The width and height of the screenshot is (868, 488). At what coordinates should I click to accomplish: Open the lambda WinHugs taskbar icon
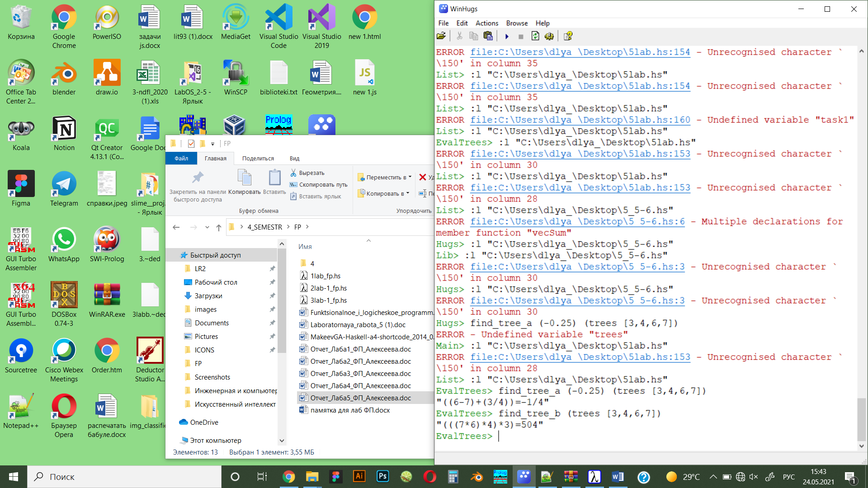(594, 477)
